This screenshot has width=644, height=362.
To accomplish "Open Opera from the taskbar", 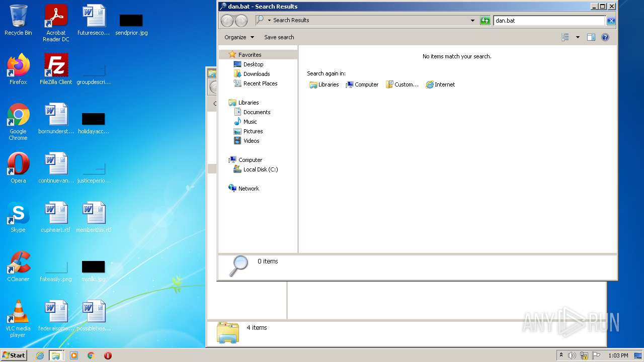I will pos(108,355).
